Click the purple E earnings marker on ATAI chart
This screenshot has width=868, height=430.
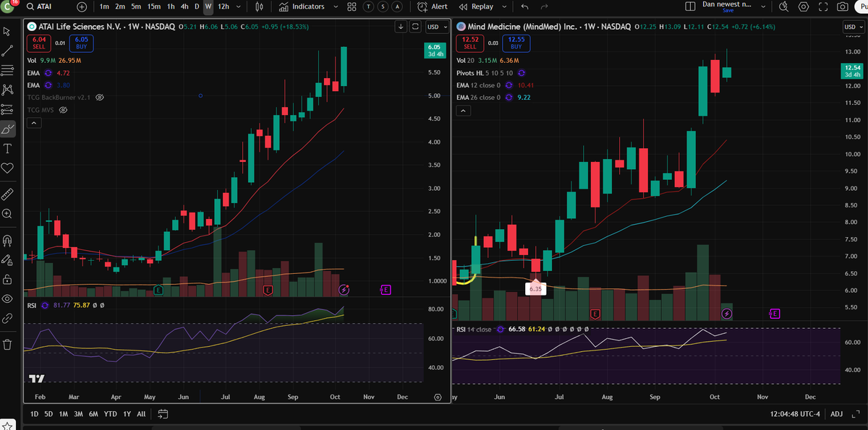click(386, 289)
